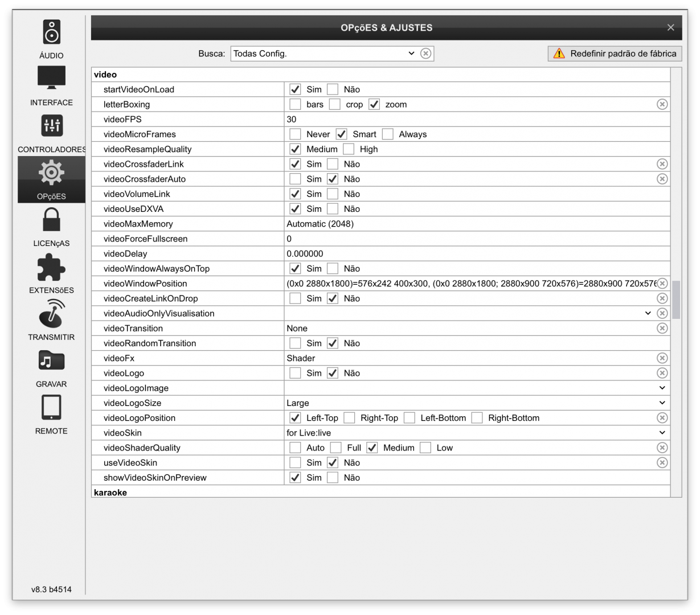Open the Controladores mixer icon
The height and width of the screenshot is (615, 700).
pyautogui.click(x=51, y=125)
